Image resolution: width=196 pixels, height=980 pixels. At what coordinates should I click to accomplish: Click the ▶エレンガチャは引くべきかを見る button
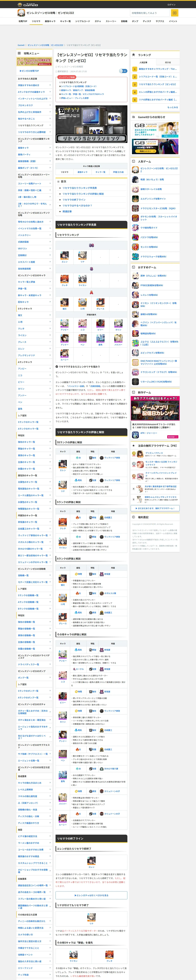point(91,895)
